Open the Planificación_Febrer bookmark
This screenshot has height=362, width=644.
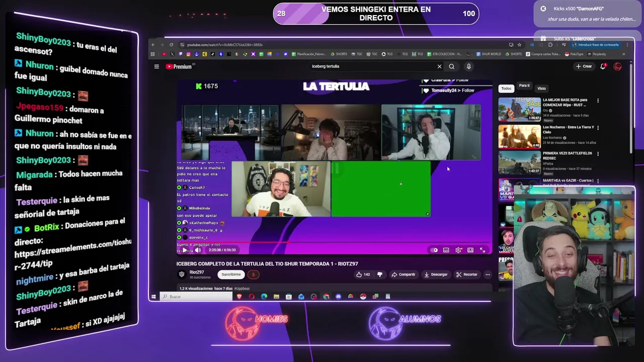click(309, 54)
